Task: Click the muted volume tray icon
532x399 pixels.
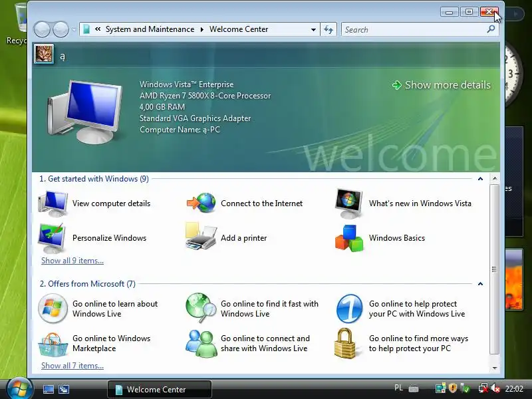Action: click(x=495, y=388)
